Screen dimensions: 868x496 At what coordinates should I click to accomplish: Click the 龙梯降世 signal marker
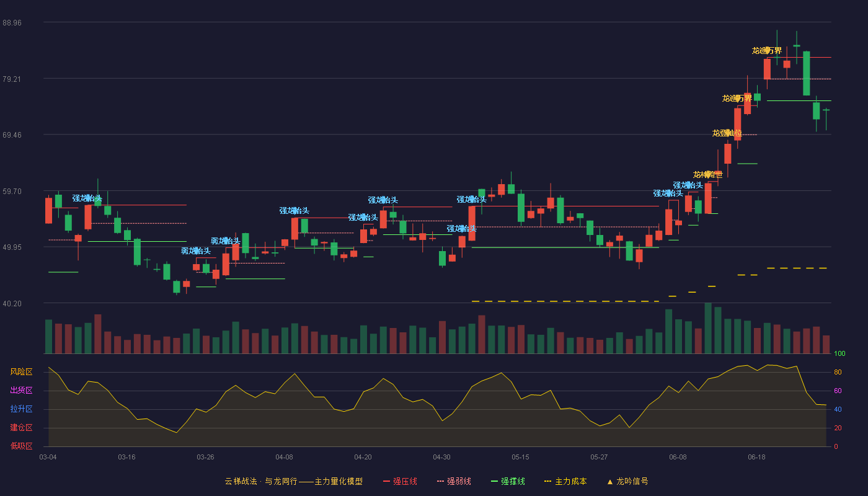click(708, 175)
